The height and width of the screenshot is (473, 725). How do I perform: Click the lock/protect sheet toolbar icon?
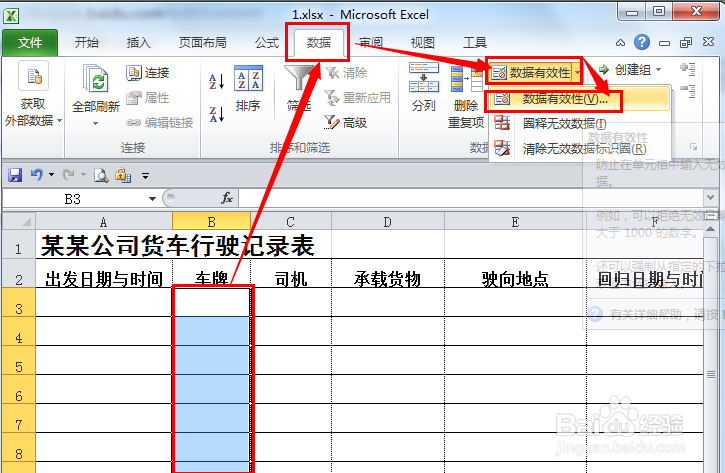(123, 175)
